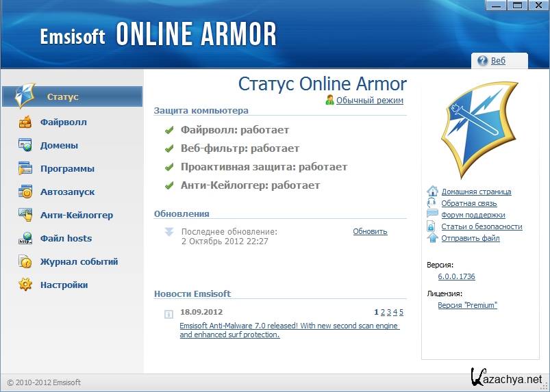Image resolution: width=550 pixels, height=392 pixels.
Task: Click the Файл hosts icon
Action: click(25, 239)
